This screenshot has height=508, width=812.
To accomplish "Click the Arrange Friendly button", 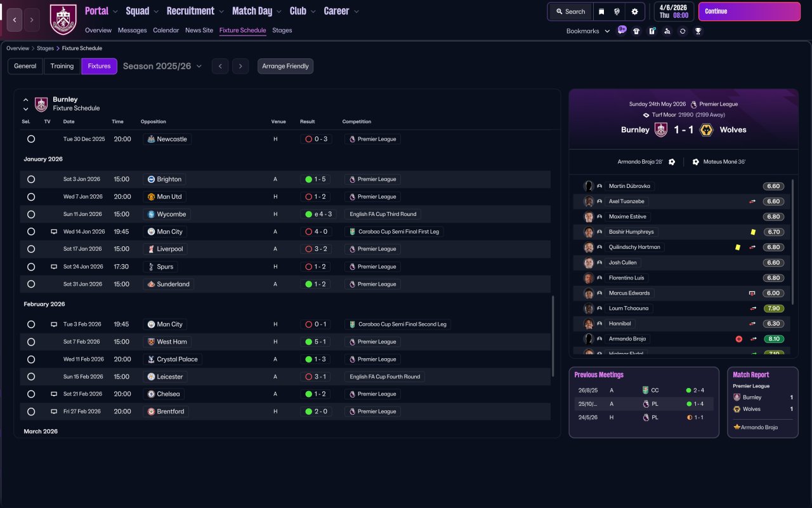I will (x=285, y=66).
